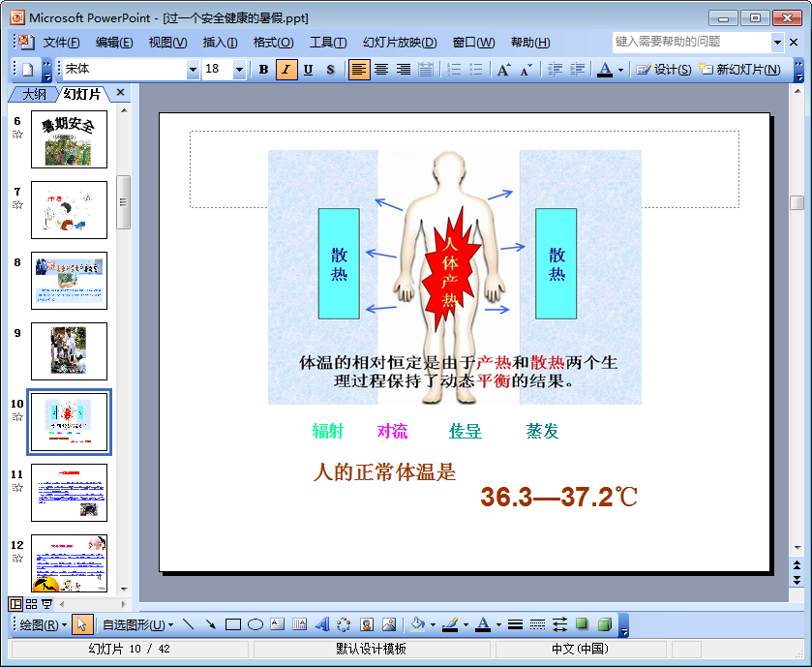Switch to the 大纲 outline tab
Viewport: 812px width, 667px height.
(x=34, y=94)
